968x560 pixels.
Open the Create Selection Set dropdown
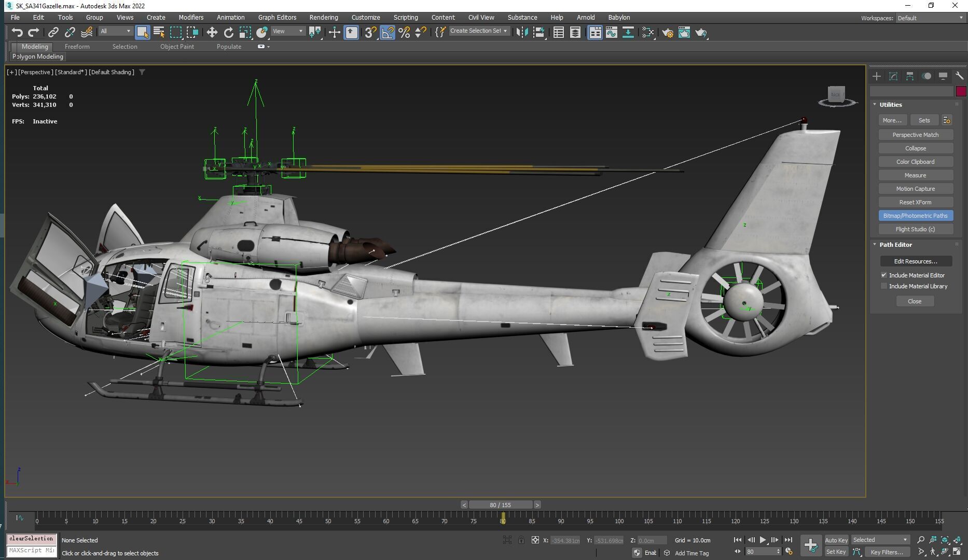479,31
